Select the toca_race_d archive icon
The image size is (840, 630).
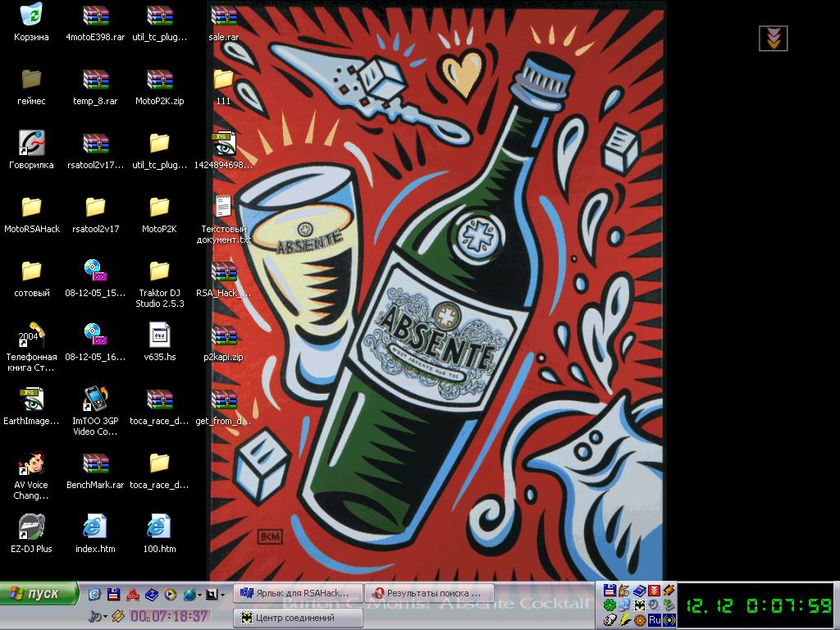pyautogui.click(x=160, y=405)
